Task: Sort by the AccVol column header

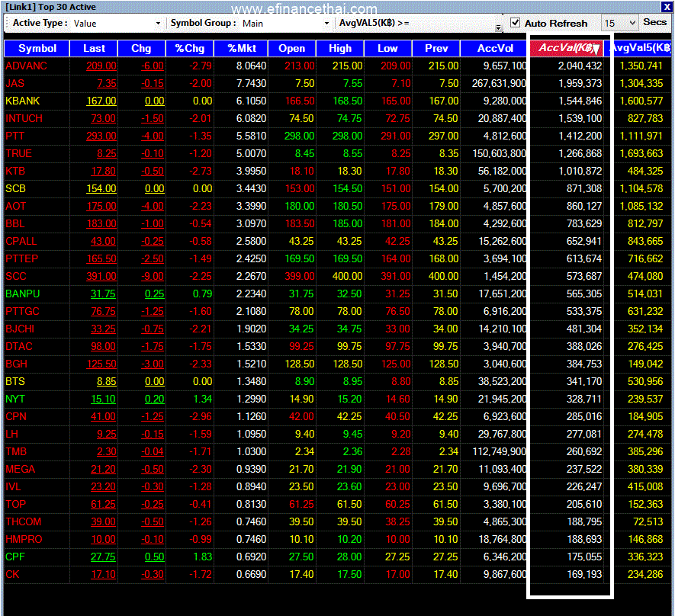Action: point(495,48)
